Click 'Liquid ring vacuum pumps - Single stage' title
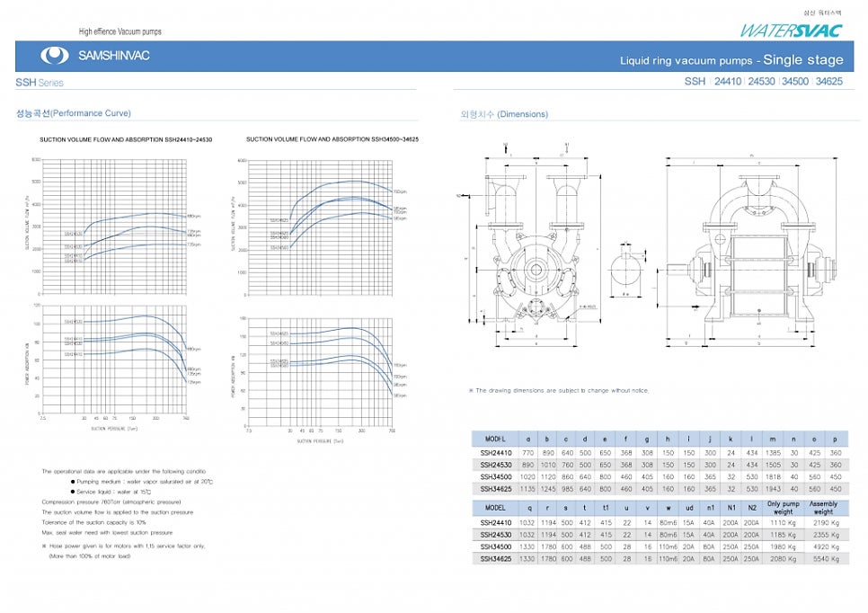The width and height of the screenshot is (868, 613). click(x=731, y=60)
